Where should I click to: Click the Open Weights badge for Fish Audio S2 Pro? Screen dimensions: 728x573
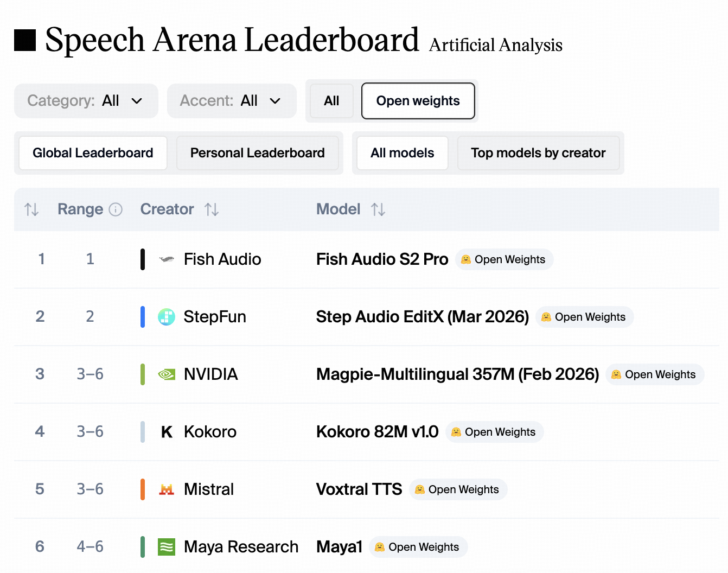504,259
